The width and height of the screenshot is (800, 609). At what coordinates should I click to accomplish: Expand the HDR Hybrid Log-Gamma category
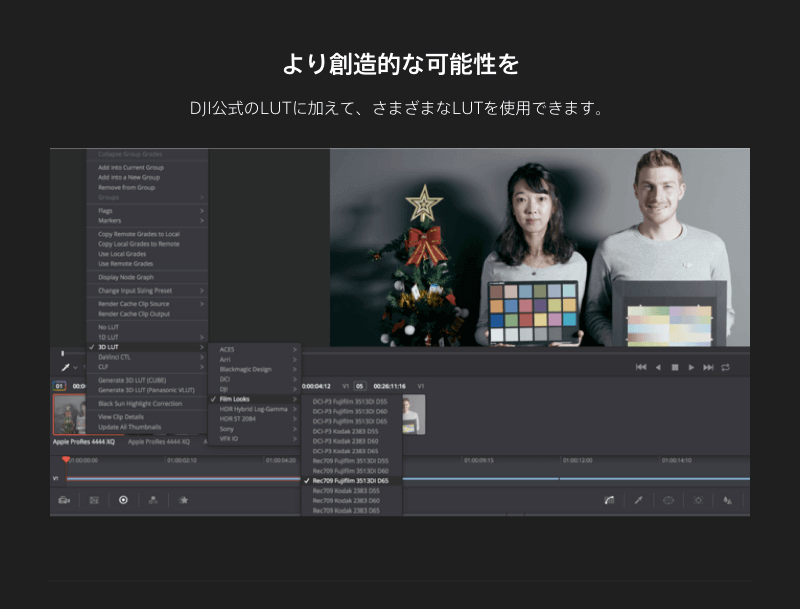click(x=255, y=409)
